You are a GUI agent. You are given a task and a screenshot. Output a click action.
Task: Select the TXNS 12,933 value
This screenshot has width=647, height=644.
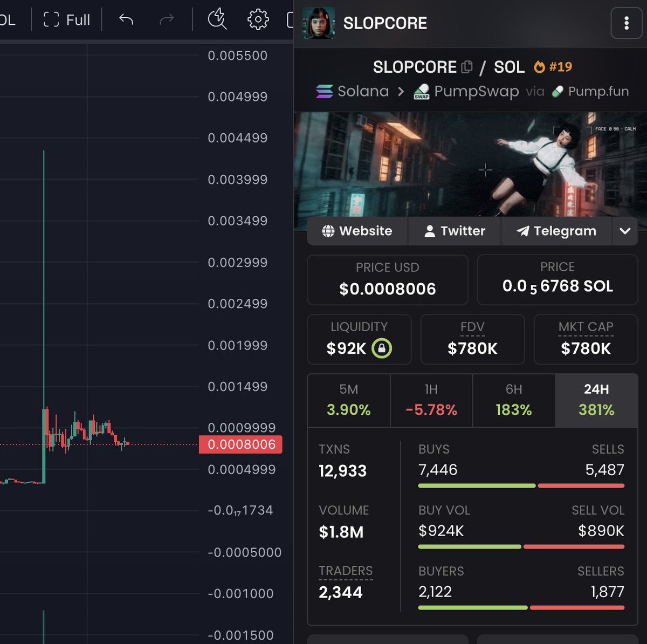342,471
